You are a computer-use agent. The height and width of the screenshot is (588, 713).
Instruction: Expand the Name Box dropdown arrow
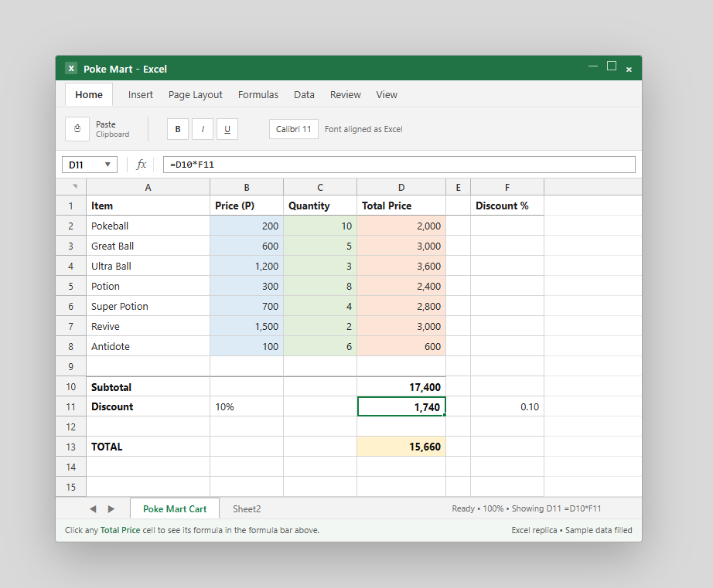107,165
